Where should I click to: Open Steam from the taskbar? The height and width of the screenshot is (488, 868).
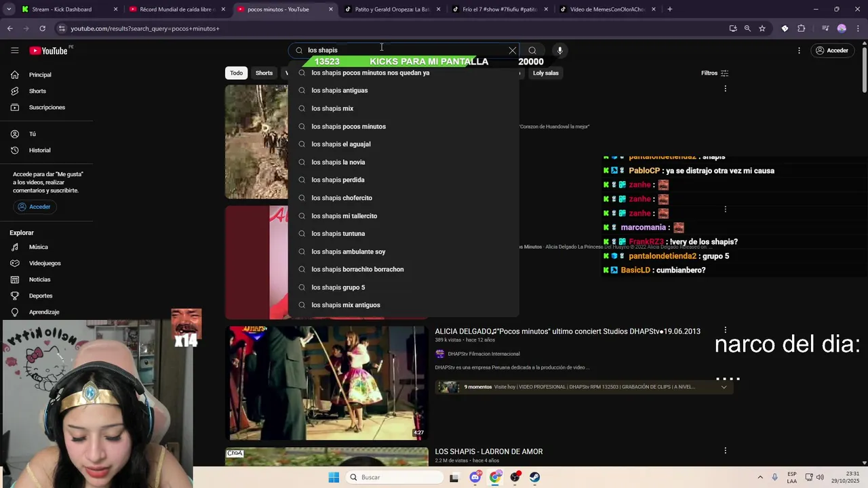(535, 477)
